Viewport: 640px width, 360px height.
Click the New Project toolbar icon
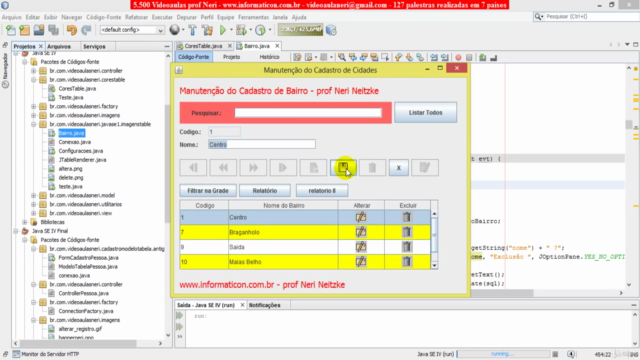24,30
